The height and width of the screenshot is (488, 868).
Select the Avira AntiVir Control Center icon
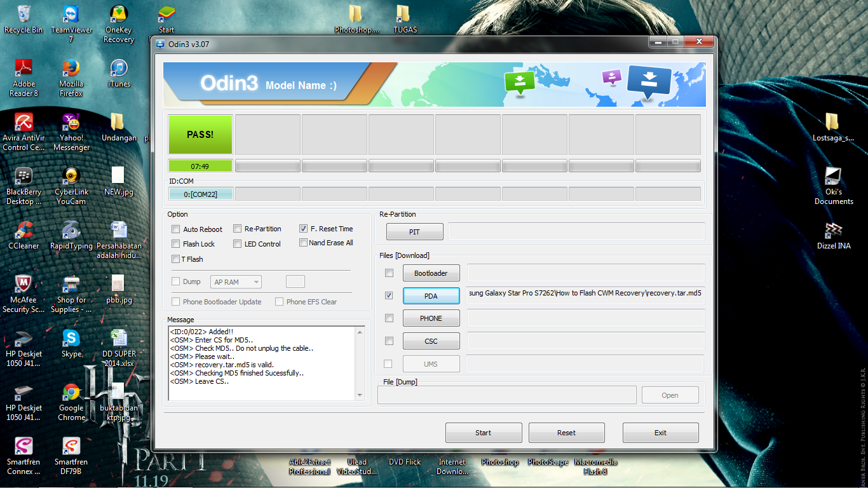[x=24, y=132]
